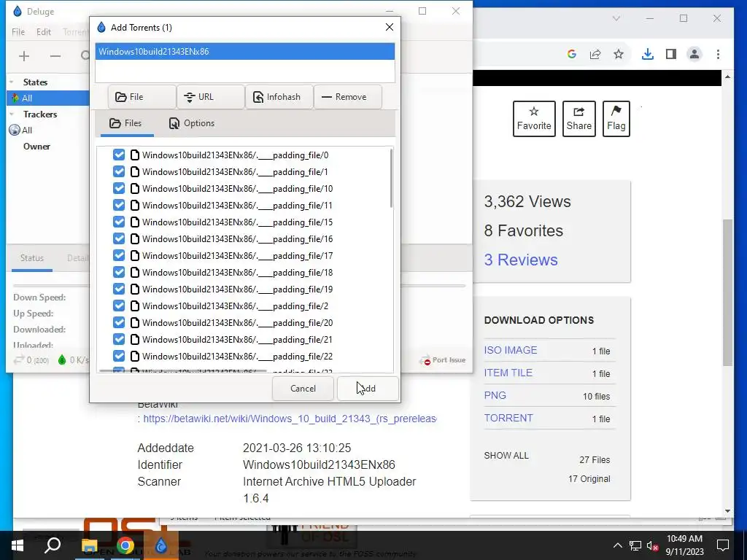Click the Port Issue warning in Deluge
The image size is (747, 560).
[x=443, y=360]
